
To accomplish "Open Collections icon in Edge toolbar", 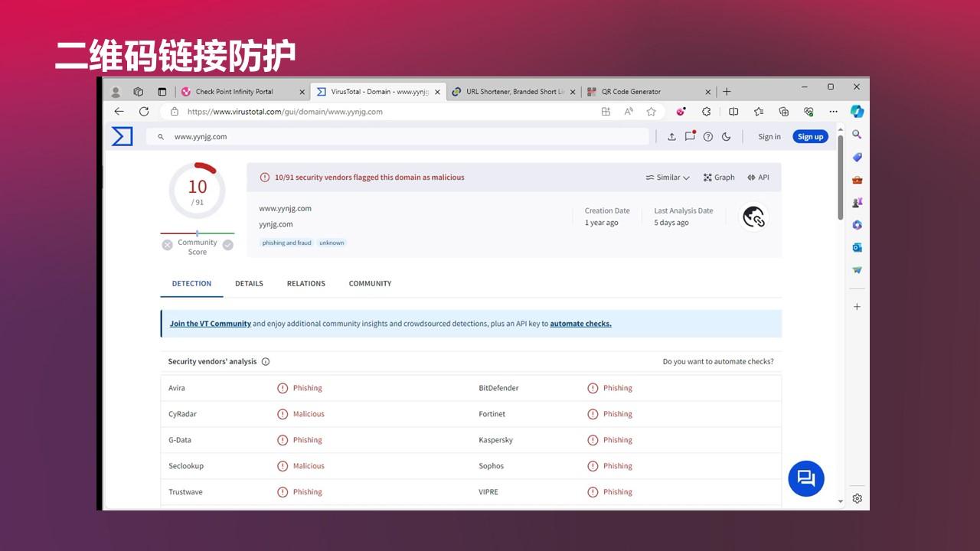I will [783, 112].
